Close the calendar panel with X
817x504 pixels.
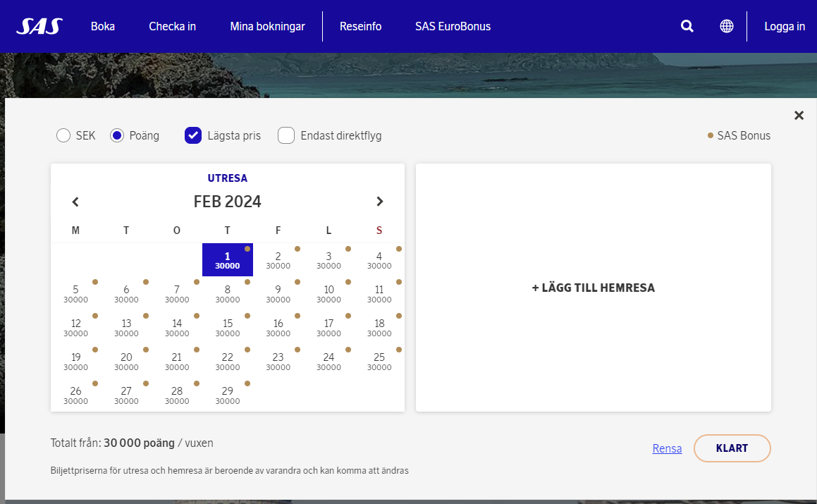pos(799,116)
